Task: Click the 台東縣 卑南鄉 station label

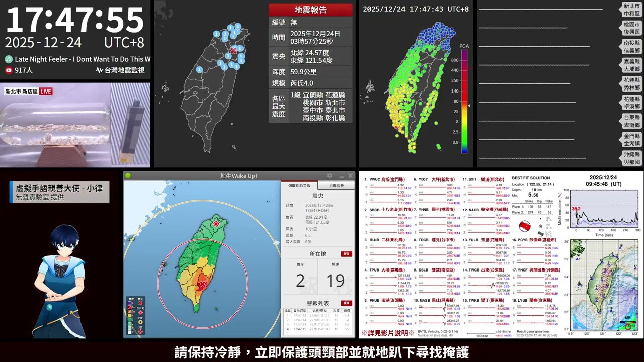Action: tap(631, 121)
